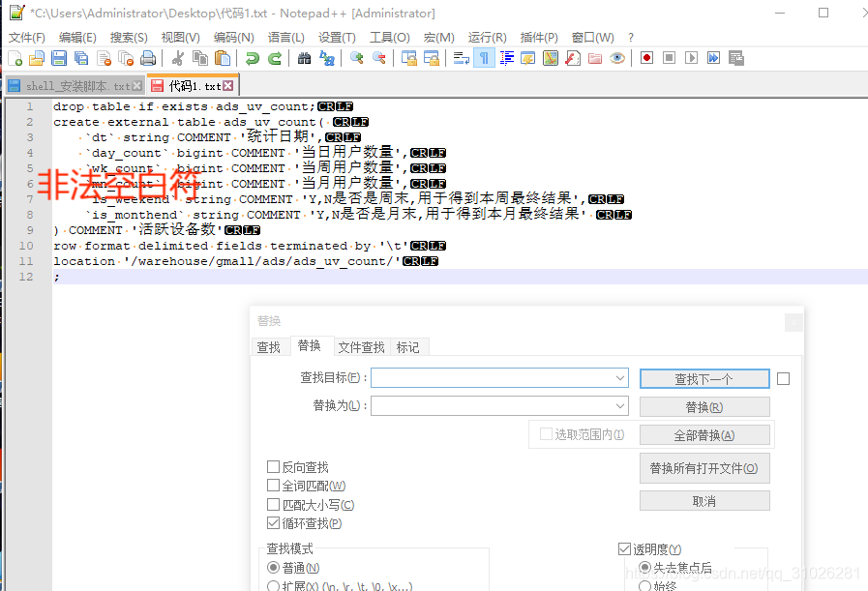The height and width of the screenshot is (591, 868).
Task: Open the 查找目标 dropdown list
Action: [619, 377]
